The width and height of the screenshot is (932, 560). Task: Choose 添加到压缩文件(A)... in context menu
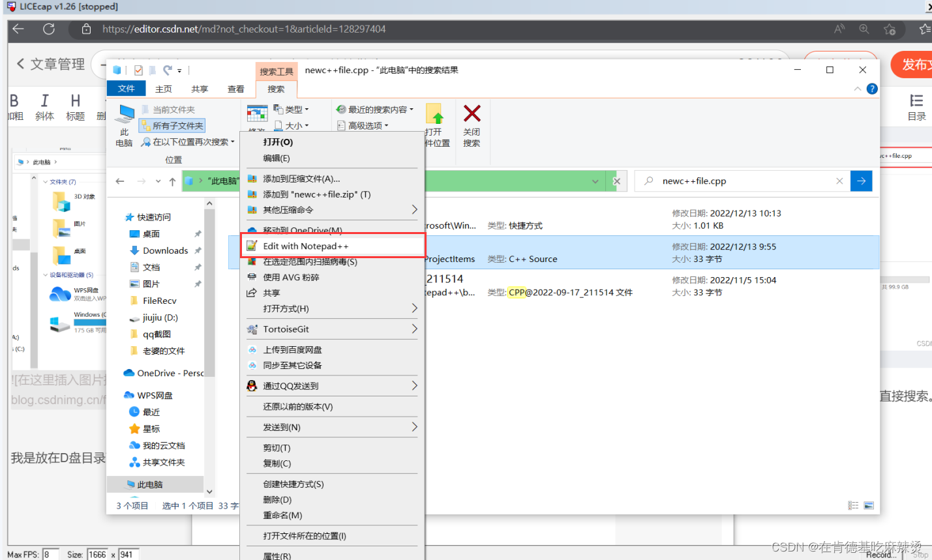(332, 179)
